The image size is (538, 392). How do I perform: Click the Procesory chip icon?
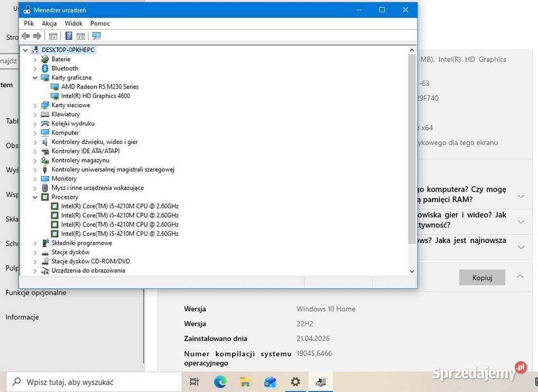[45, 197]
